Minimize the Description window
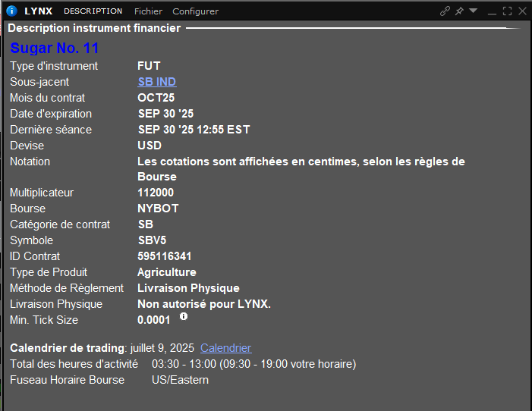The height and width of the screenshot is (411, 532). [493, 11]
